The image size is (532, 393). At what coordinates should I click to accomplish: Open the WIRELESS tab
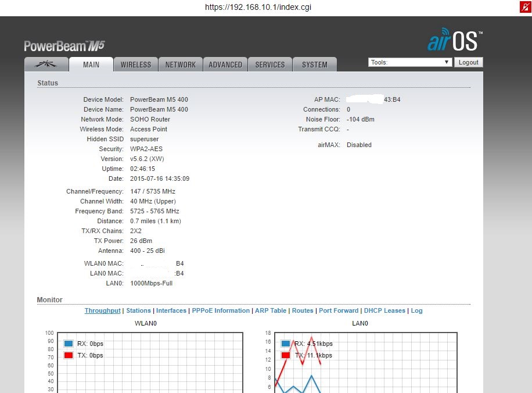pyautogui.click(x=136, y=65)
